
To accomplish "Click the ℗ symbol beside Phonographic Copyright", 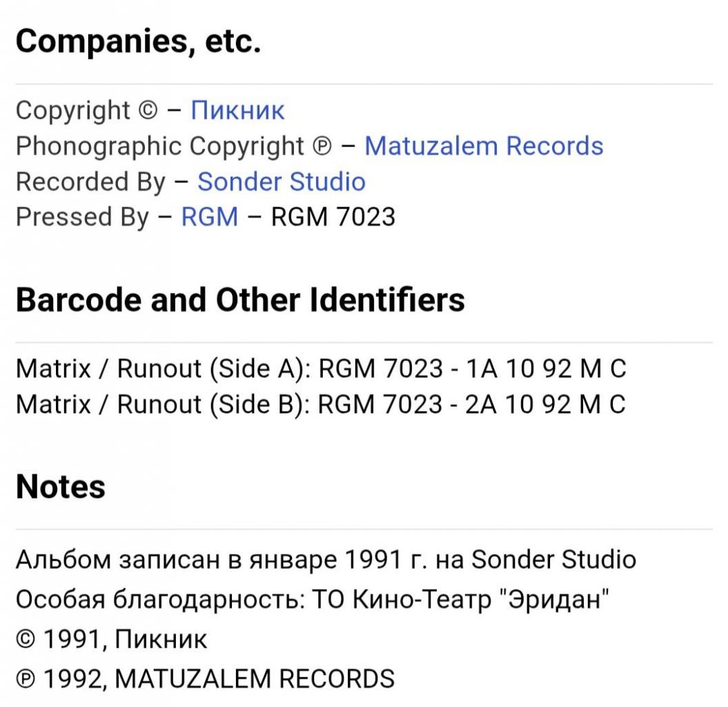I will click(322, 146).
